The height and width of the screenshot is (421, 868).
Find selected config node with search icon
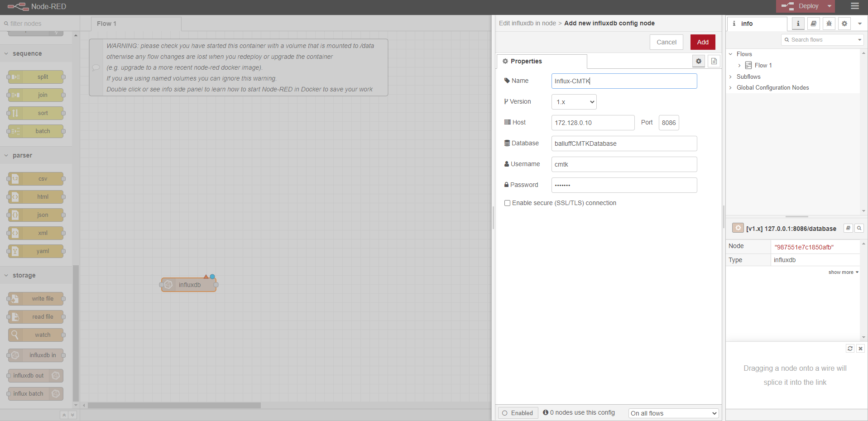pyautogui.click(x=859, y=228)
